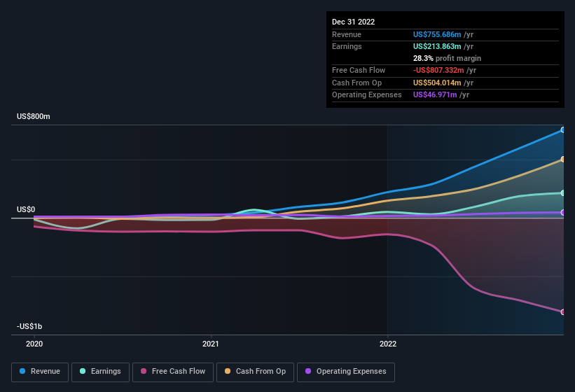The image size is (575, 392).
Task: Toggle the Cash From Op legend button
Action: 255,372
